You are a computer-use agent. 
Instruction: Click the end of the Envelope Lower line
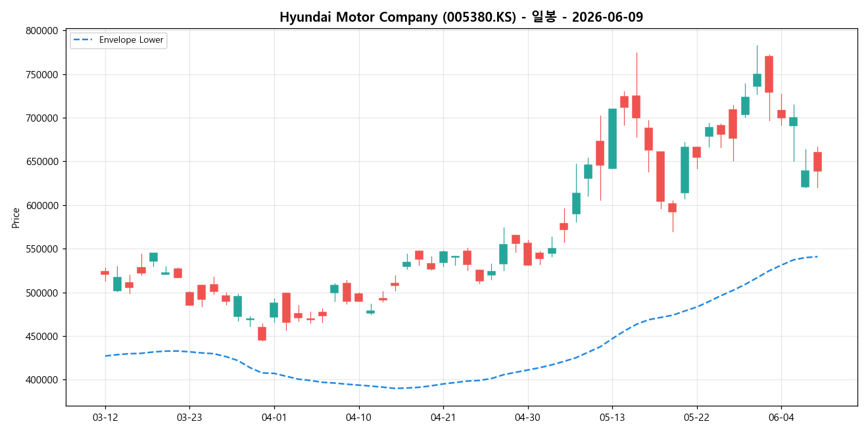pos(817,256)
